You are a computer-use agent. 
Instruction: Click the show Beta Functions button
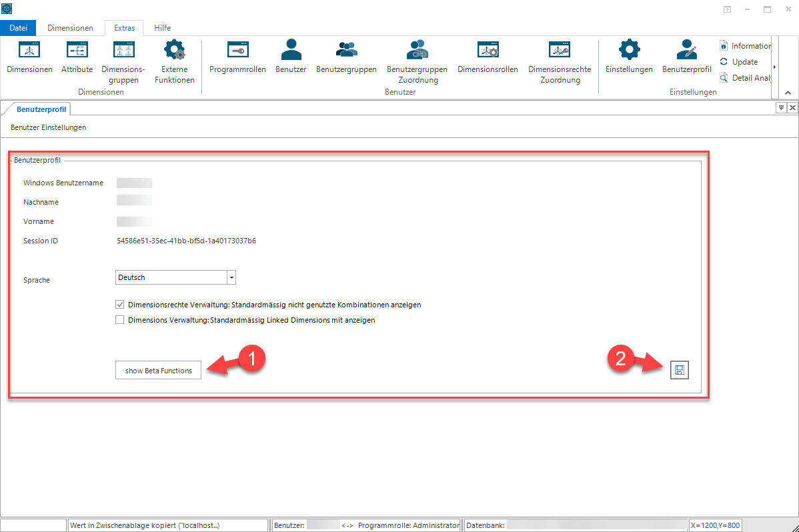click(159, 371)
